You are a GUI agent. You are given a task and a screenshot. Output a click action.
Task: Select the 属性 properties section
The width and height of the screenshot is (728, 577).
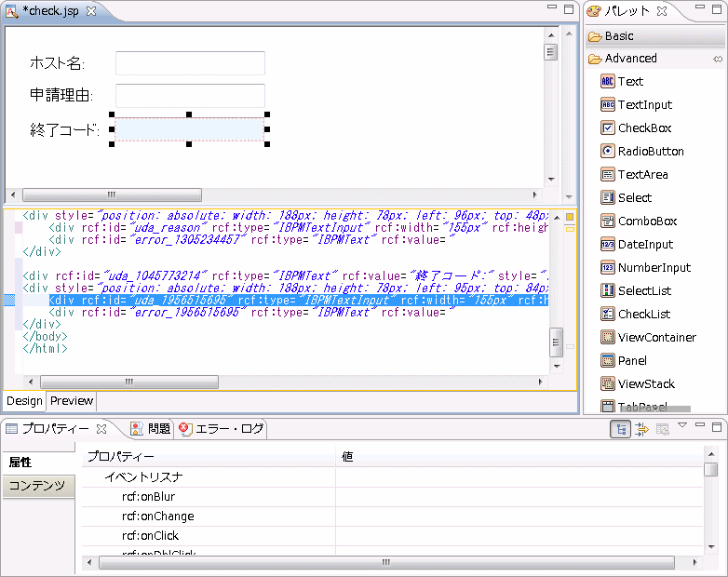tap(38, 463)
